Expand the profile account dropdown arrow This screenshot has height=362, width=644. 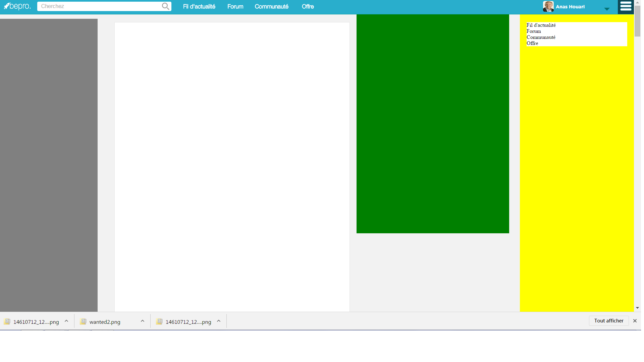pyautogui.click(x=606, y=9)
